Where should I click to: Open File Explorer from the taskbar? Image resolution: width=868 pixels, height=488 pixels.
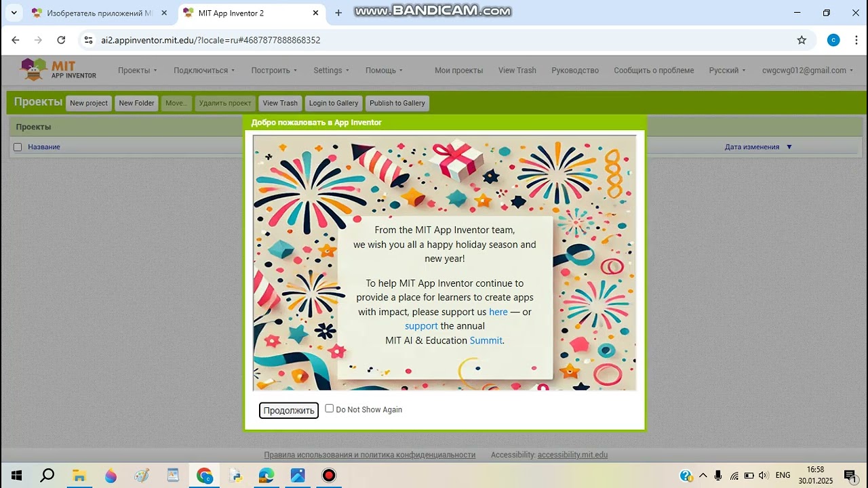[79, 475]
